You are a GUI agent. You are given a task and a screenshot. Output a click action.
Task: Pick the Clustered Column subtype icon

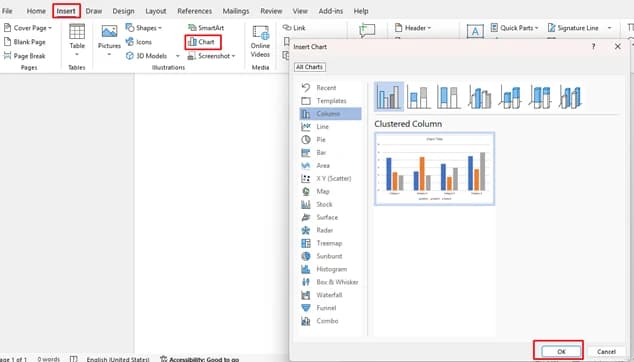click(x=389, y=97)
